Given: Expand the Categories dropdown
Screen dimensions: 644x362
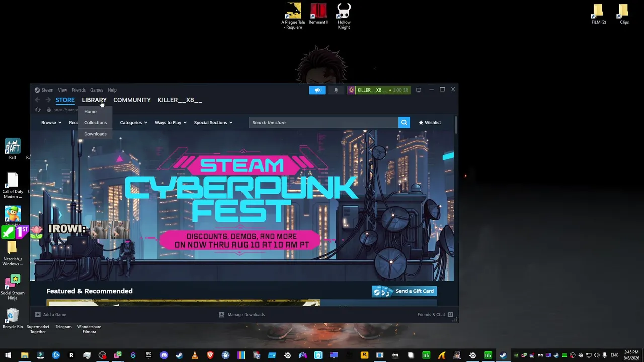Looking at the screenshot, I should point(134,122).
